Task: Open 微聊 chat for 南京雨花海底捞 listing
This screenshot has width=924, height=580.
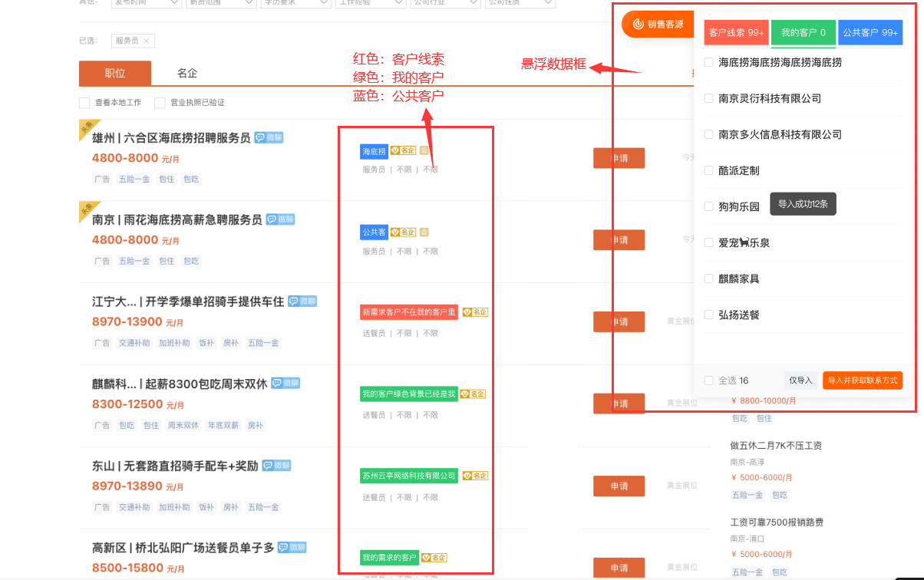Action: click(280, 220)
